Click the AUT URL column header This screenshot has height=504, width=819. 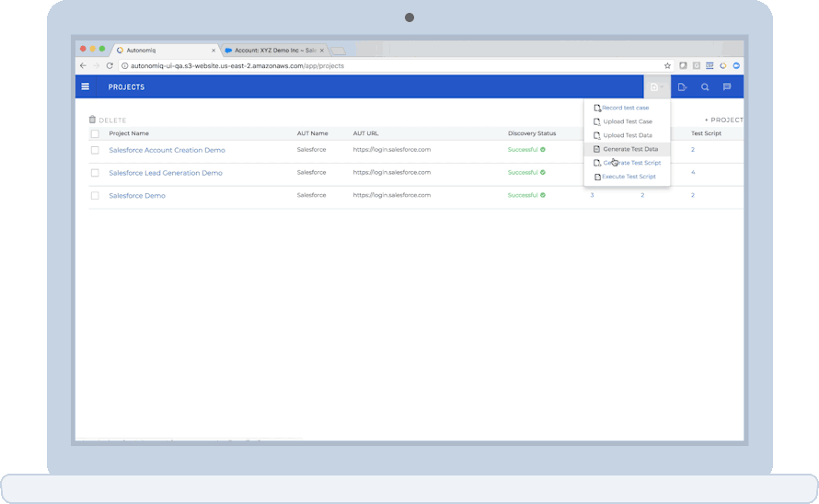click(365, 133)
